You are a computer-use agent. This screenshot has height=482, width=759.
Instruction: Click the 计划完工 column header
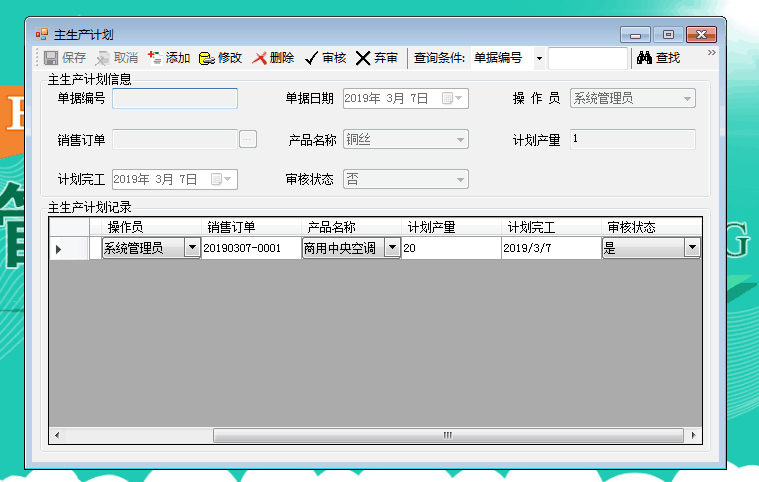[x=551, y=227]
